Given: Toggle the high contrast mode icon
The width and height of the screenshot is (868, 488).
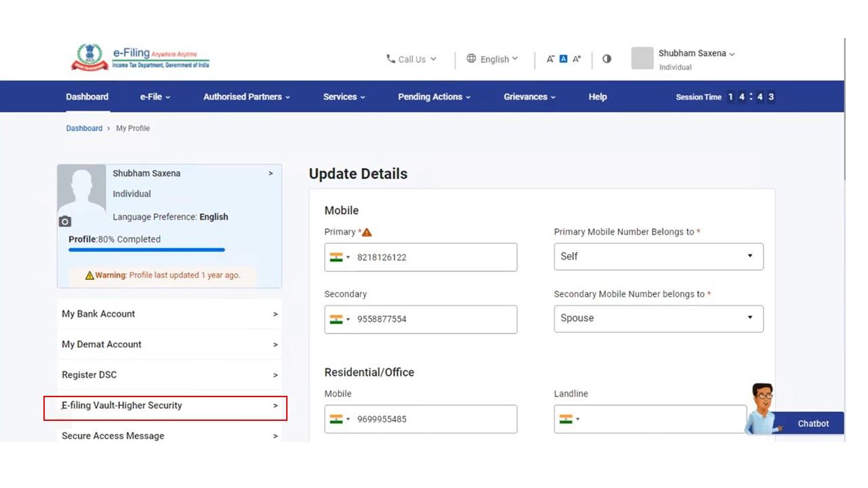Looking at the screenshot, I should point(607,59).
